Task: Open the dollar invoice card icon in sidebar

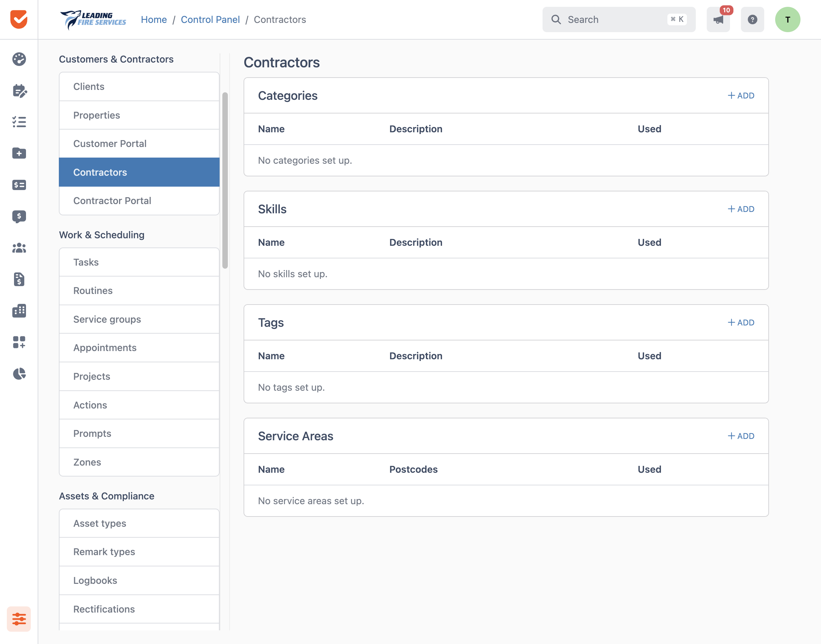Action: (19, 185)
